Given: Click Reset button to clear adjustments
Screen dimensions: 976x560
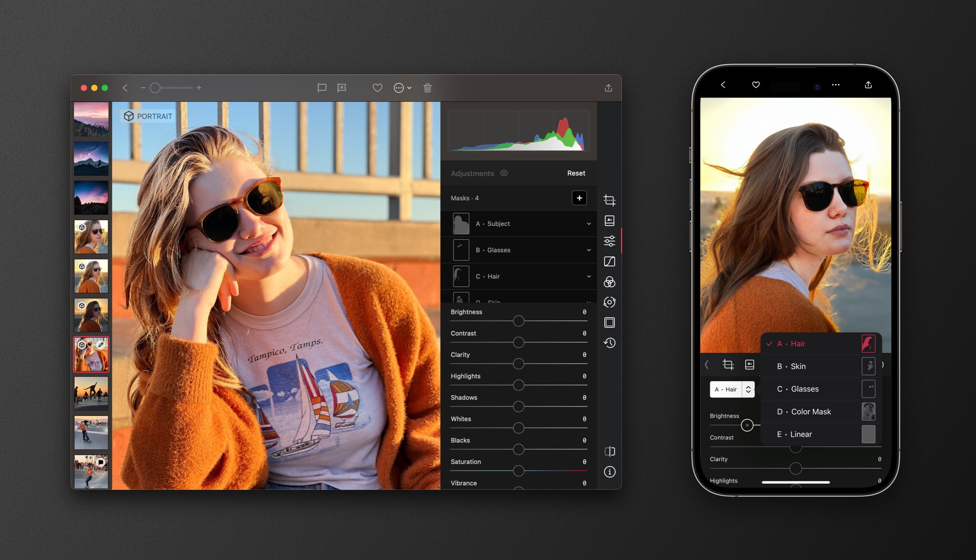Looking at the screenshot, I should 574,173.
